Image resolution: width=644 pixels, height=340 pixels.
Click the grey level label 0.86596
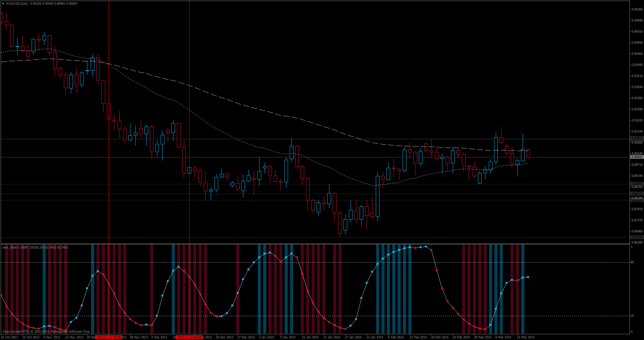(637, 237)
